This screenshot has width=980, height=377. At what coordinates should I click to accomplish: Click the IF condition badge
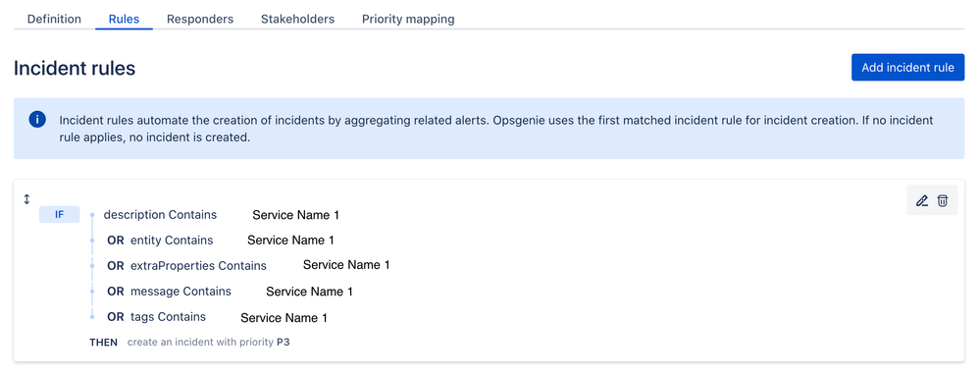click(x=60, y=215)
